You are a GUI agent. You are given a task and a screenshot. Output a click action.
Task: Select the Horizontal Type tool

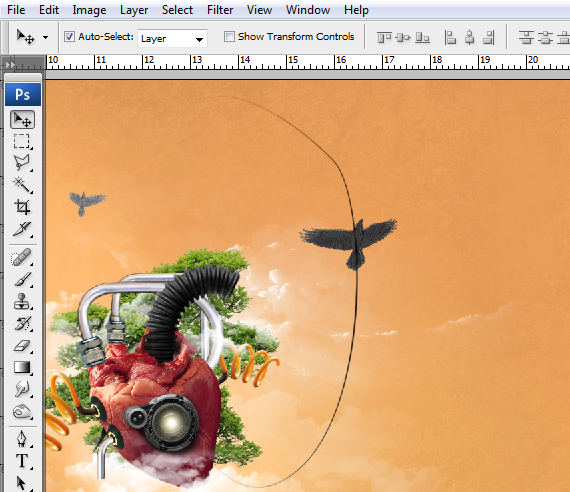coord(22,461)
